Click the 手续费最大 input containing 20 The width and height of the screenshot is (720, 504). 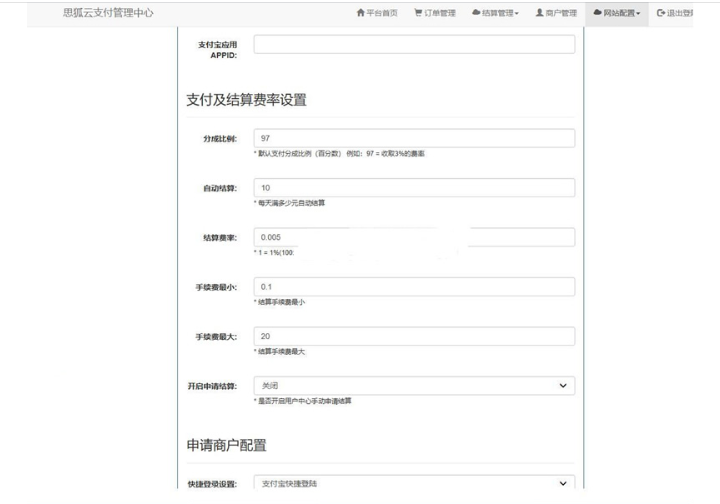(x=414, y=336)
